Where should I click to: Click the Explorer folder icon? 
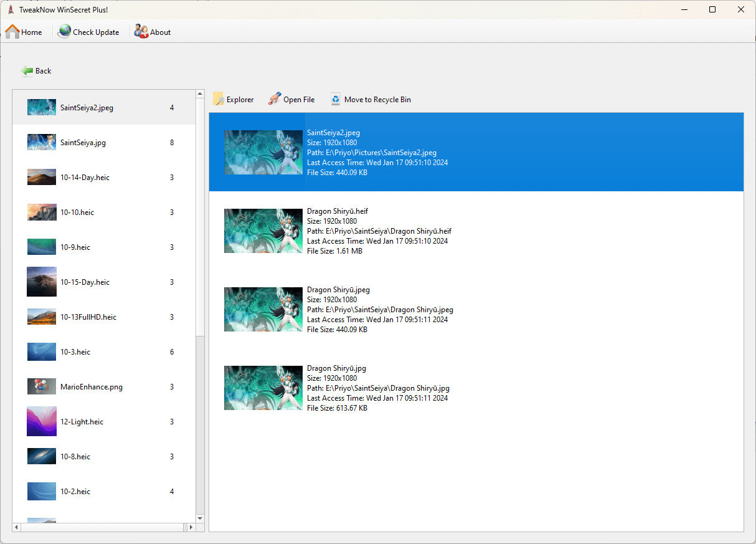[x=218, y=98]
